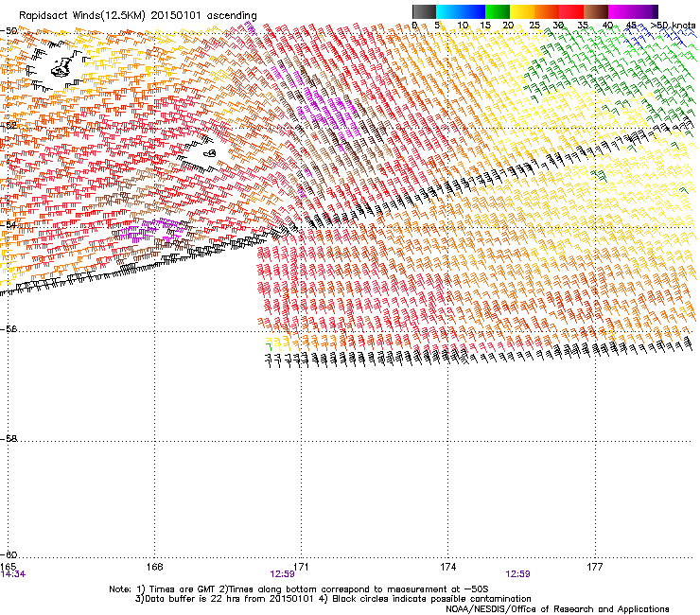Screen dimensions: 700x615
Task: Pick the red 30-35 knots legend color
Action: click(x=571, y=11)
